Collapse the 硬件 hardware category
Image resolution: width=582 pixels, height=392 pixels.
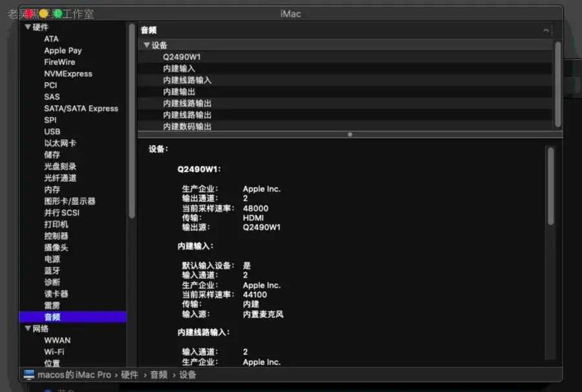tap(28, 27)
